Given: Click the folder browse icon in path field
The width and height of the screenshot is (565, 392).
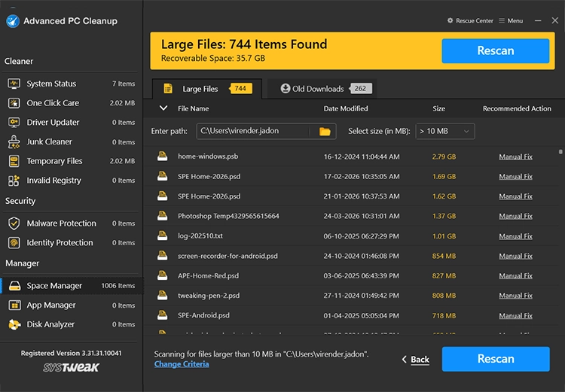Looking at the screenshot, I should point(325,132).
